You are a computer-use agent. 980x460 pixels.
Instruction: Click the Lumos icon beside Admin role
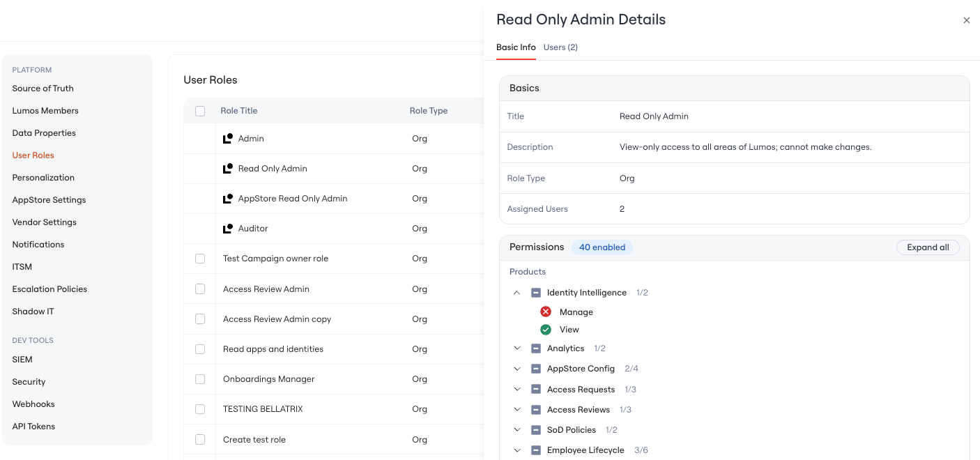point(228,139)
